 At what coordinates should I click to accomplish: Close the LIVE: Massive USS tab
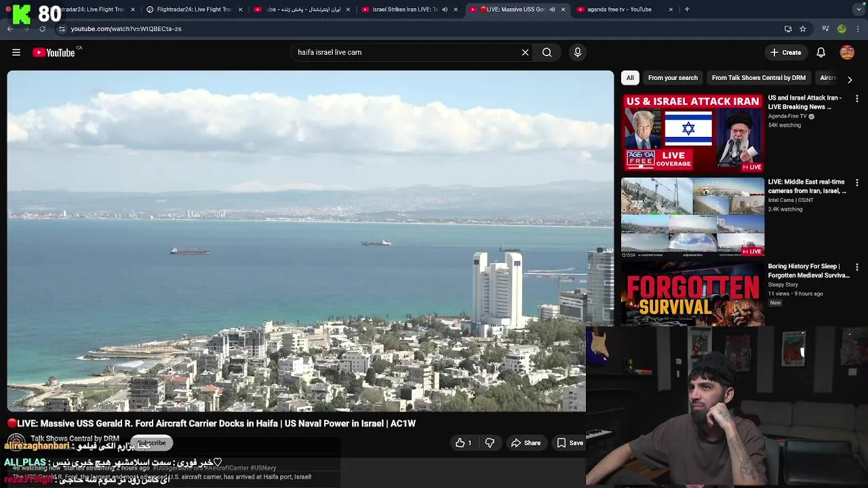[563, 9]
